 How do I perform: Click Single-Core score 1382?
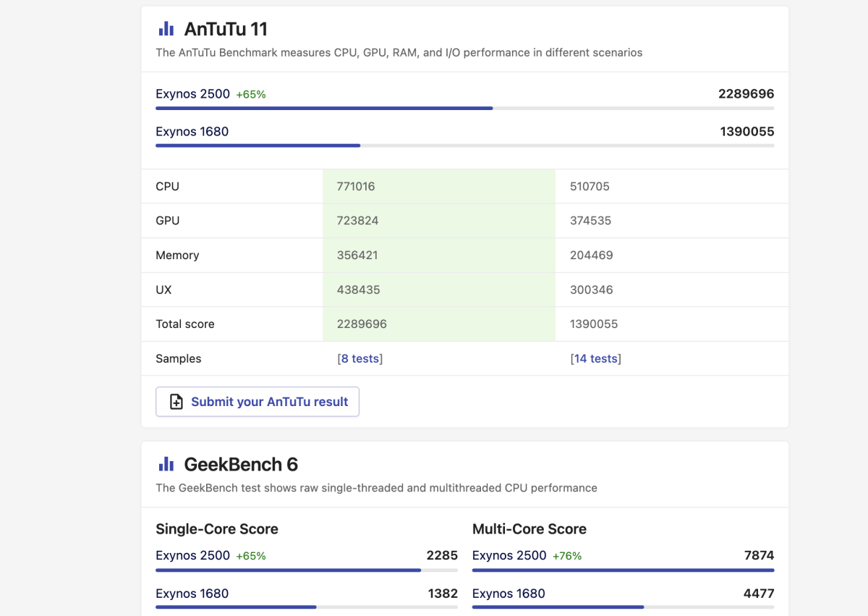(x=443, y=594)
